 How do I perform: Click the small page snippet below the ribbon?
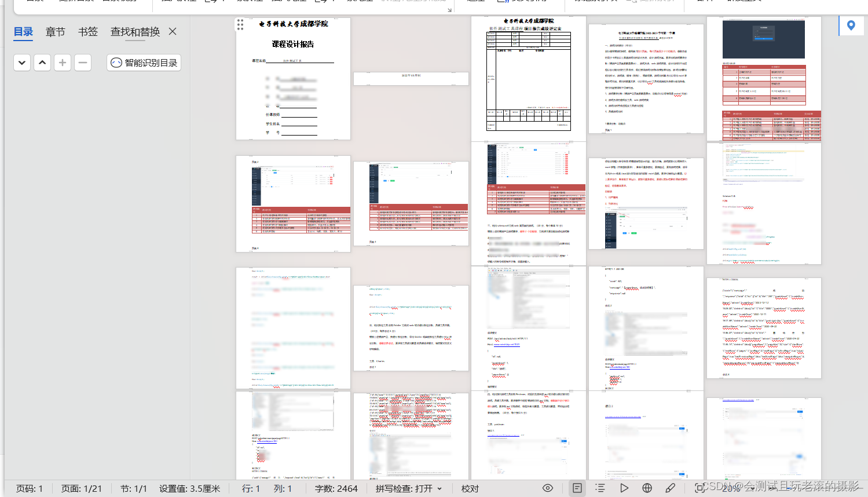click(x=411, y=78)
